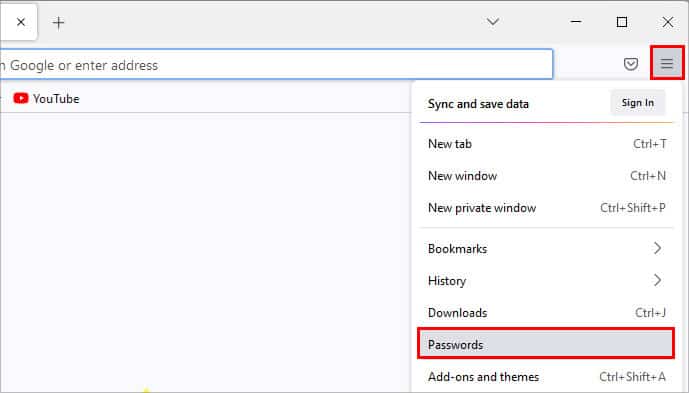The width and height of the screenshot is (689, 393).
Task: Open a new tab with plus icon
Action: pos(58,22)
